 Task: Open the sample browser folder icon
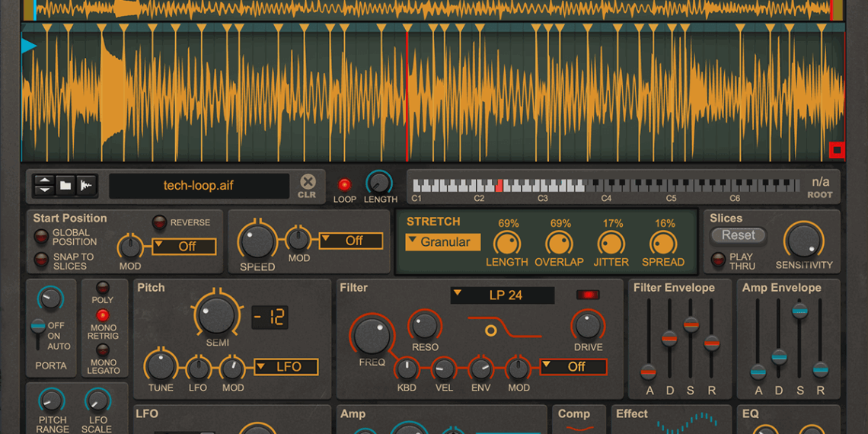tap(65, 185)
